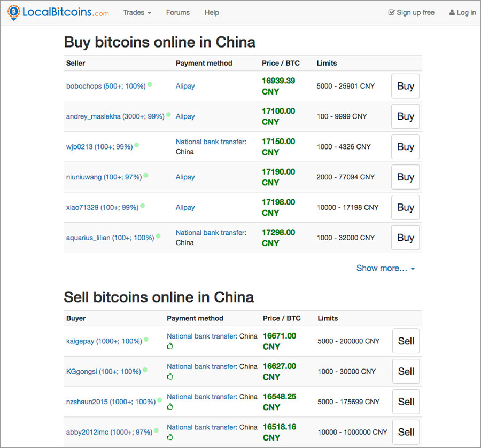This screenshot has width=481, height=448.
Task: Buy from aquarius_lilian at 17298.00 CNY
Action: pos(406,238)
